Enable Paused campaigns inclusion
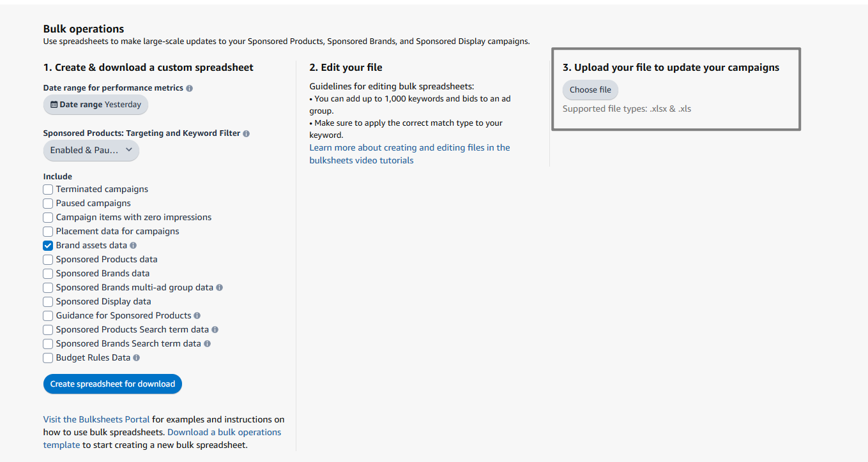This screenshot has height=462, width=868. click(x=48, y=203)
